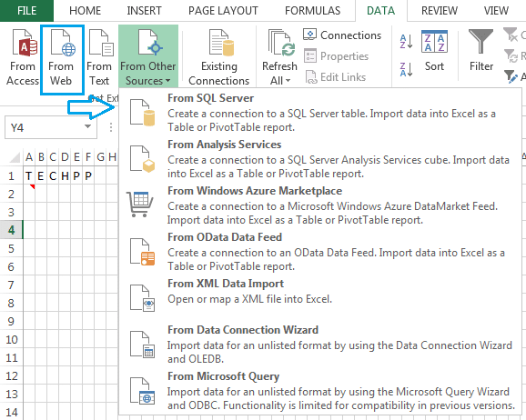The width and height of the screenshot is (526, 420).
Task: Open the Name Box dropdown arrow
Action: (x=87, y=126)
